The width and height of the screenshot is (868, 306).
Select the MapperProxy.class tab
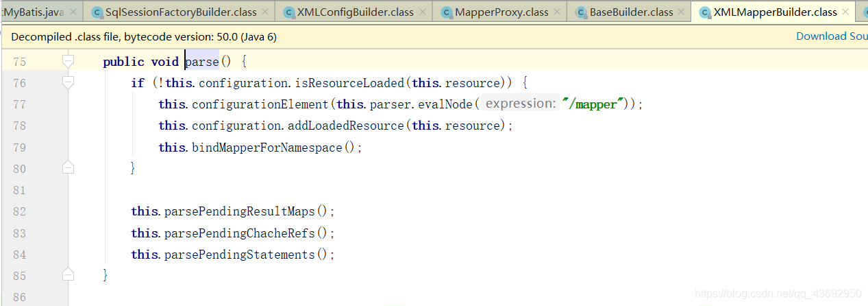pyautogui.click(x=499, y=12)
